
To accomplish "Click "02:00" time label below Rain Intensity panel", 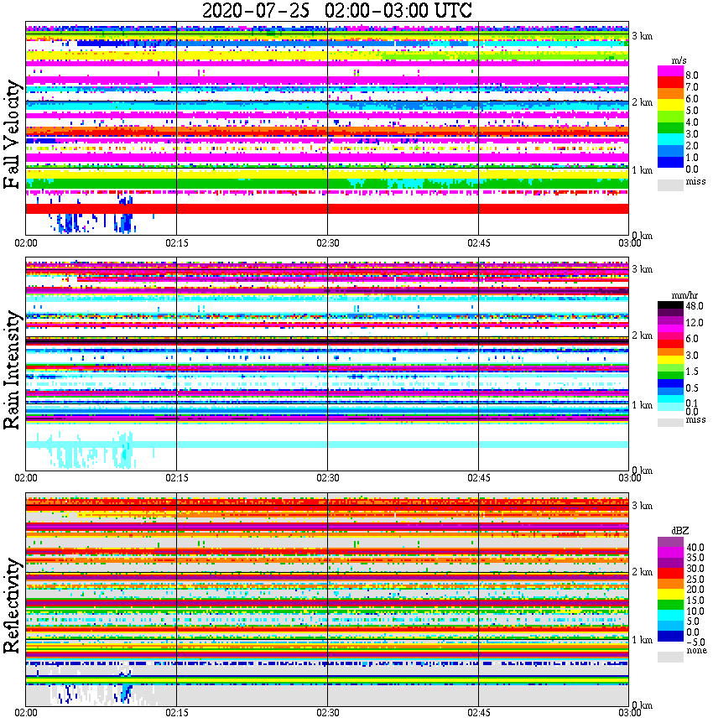I will tap(26, 478).
